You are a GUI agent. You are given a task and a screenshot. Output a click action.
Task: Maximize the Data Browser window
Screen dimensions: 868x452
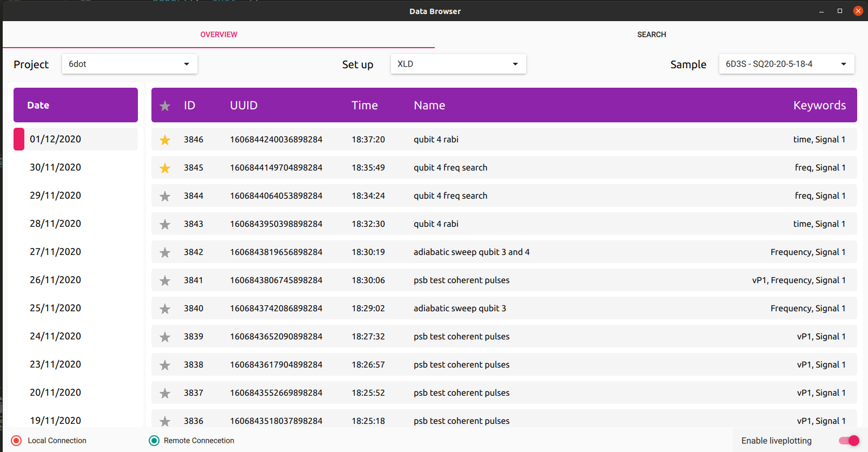click(x=840, y=11)
